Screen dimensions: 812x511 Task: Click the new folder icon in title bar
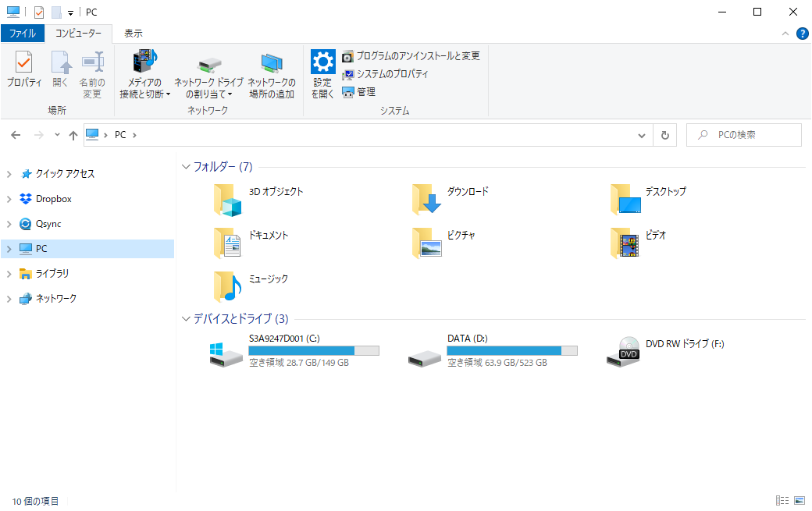(56, 12)
